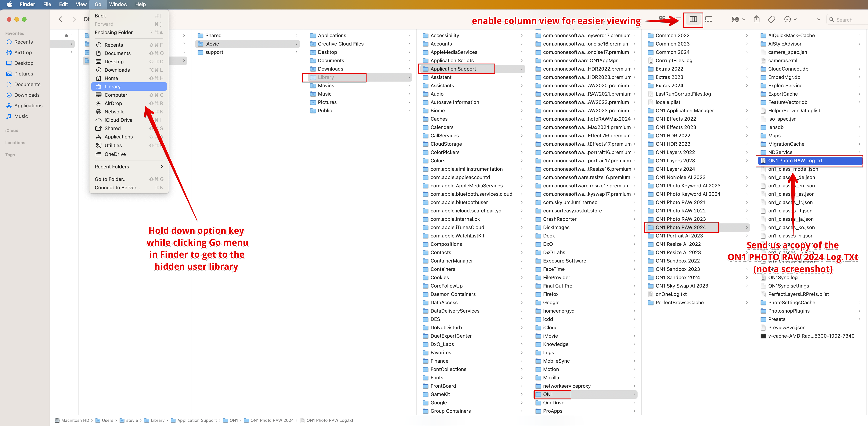Open the ON1 Photo RAW 2024 folder
The height and width of the screenshot is (426, 868).
pyautogui.click(x=680, y=227)
